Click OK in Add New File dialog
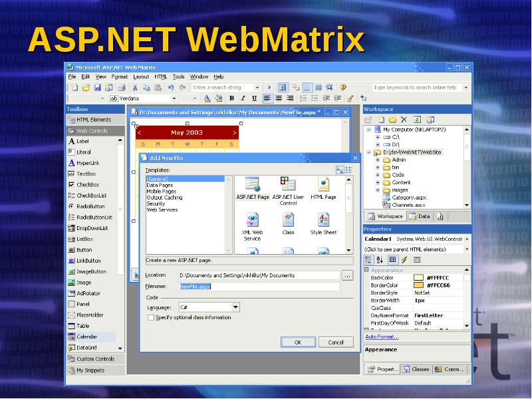The image size is (532, 399). tap(298, 342)
